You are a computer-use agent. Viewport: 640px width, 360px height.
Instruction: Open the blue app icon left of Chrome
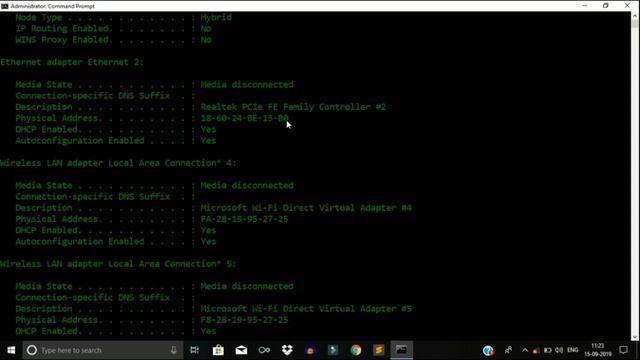pos(333,350)
